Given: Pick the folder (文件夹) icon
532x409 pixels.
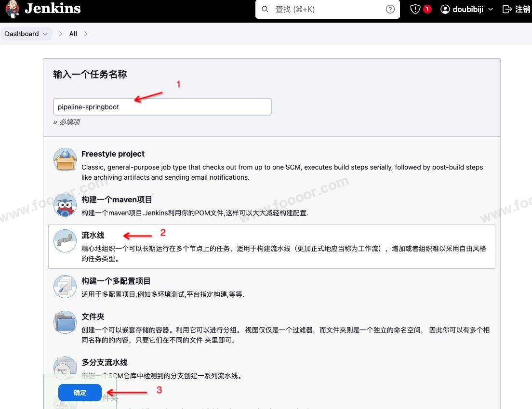Looking at the screenshot, I should pos(65,322).
